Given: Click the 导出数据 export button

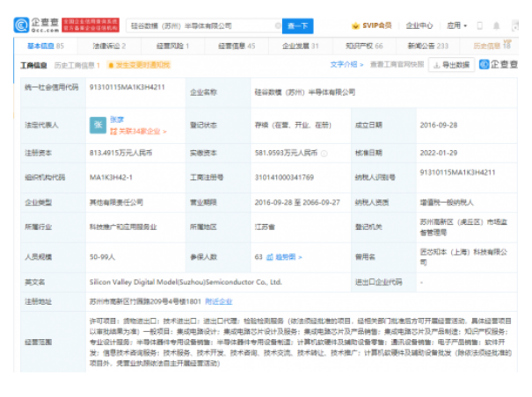Looking at the screenshot, I should pos(452,65).
